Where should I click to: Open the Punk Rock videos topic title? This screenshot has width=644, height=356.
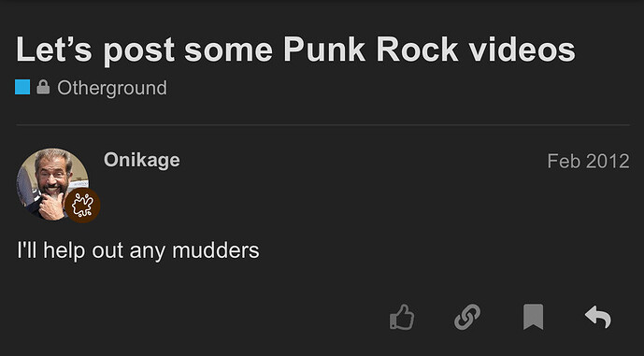pos(295,50)
